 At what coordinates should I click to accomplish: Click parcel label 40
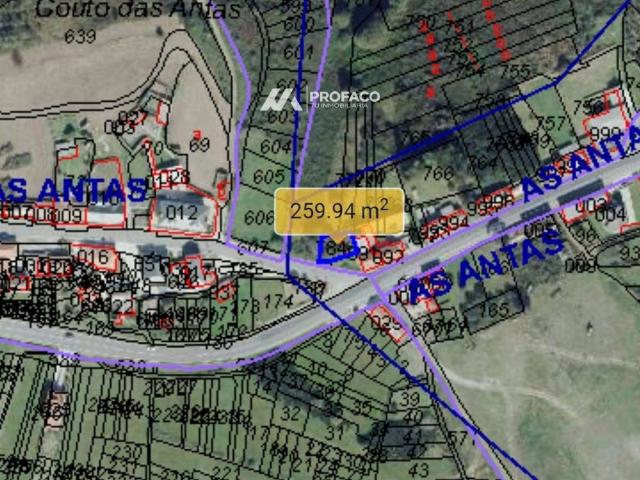pos(412,417)
